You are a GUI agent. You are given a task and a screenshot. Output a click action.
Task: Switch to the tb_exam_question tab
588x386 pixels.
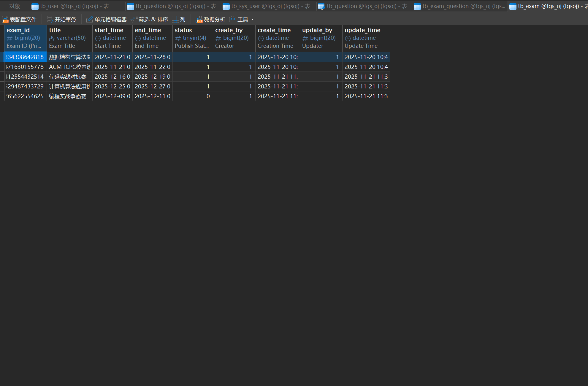pos(463,6)
